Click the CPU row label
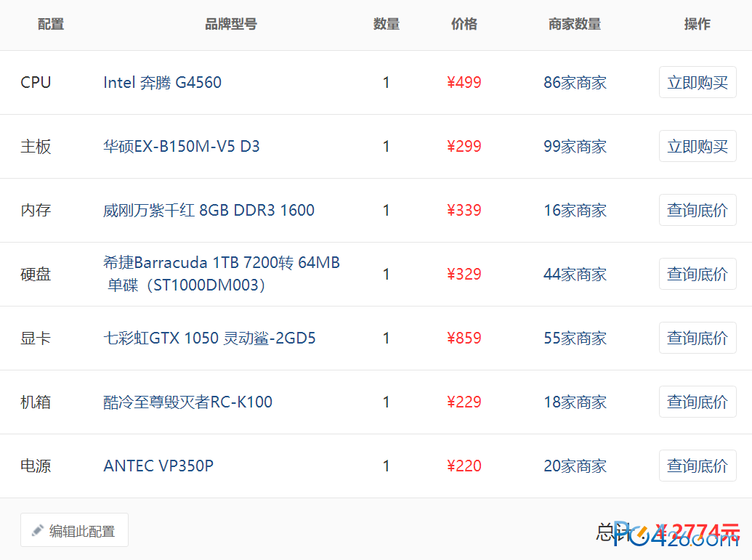This screenshot has height=560, width=752. (x=36, y=83)
